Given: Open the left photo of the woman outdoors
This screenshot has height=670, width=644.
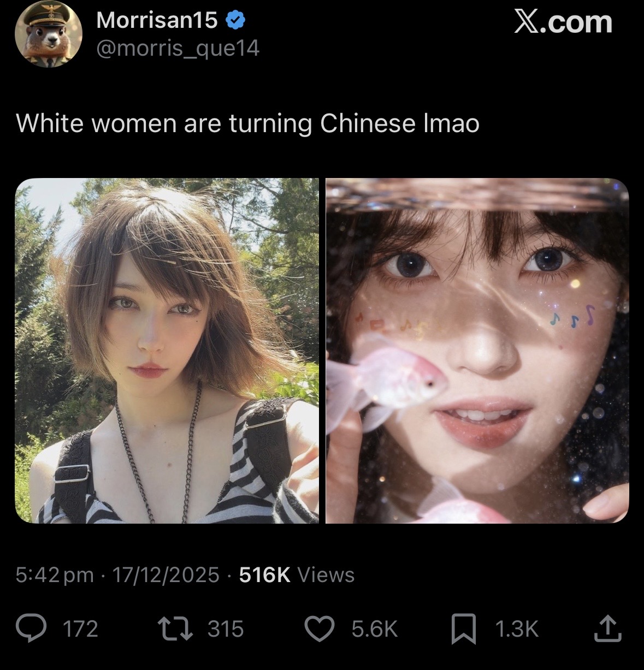Looking at the screenshot, I should 167,351.
